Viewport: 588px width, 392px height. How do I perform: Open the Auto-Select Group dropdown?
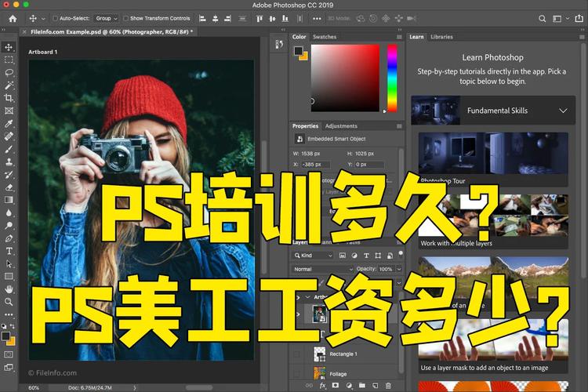coord(107,18)
